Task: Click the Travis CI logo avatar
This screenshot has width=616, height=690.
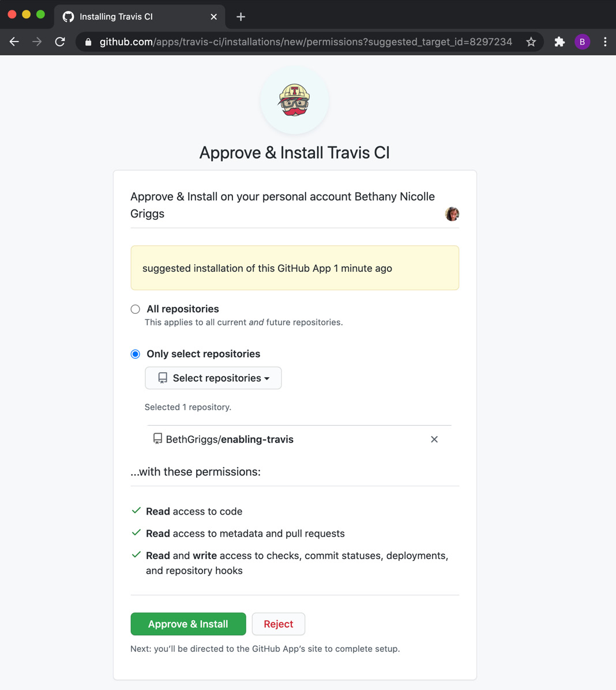Action: pyautogui.click(x=294, y=100)
